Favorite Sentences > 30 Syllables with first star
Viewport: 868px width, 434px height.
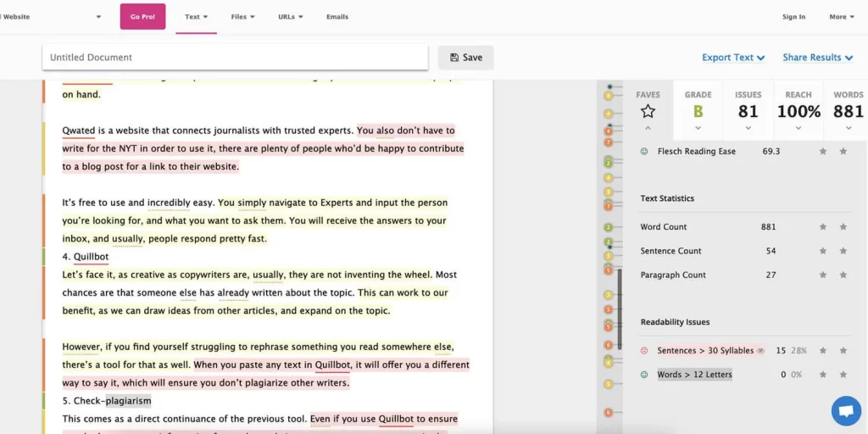[x=823, y=350]
